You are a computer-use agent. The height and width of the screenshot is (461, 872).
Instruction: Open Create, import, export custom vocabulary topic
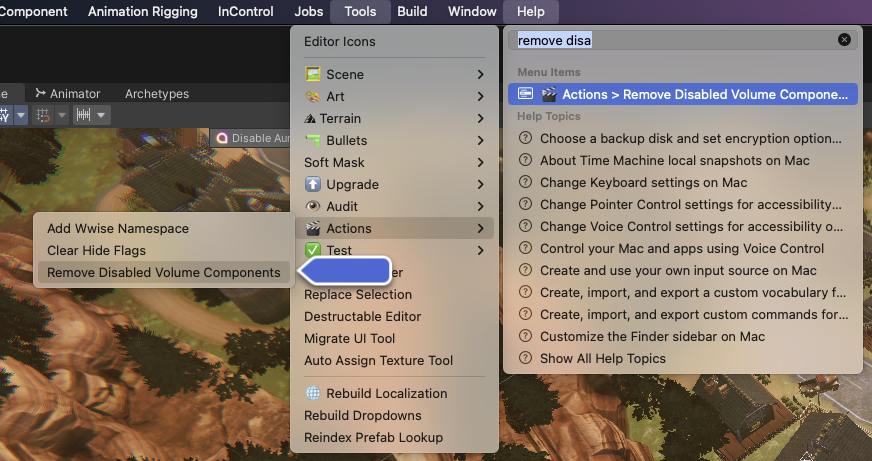tap(683, 293)
